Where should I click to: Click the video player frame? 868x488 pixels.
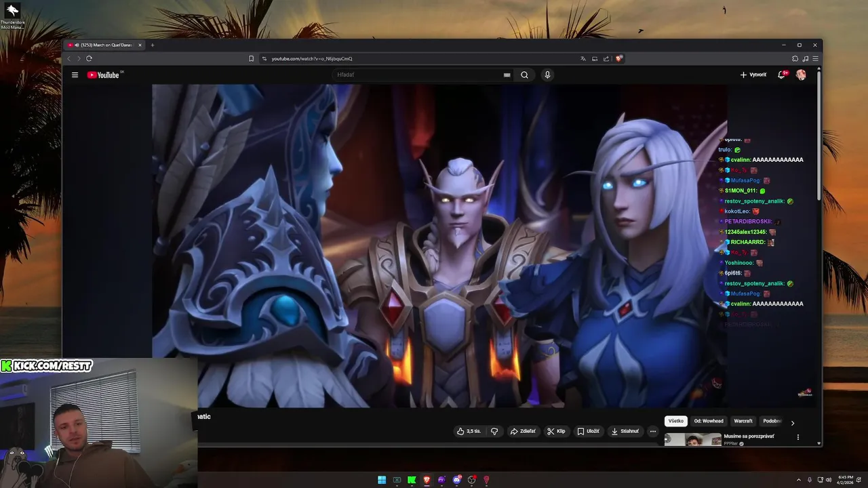(x=439, y=245)
